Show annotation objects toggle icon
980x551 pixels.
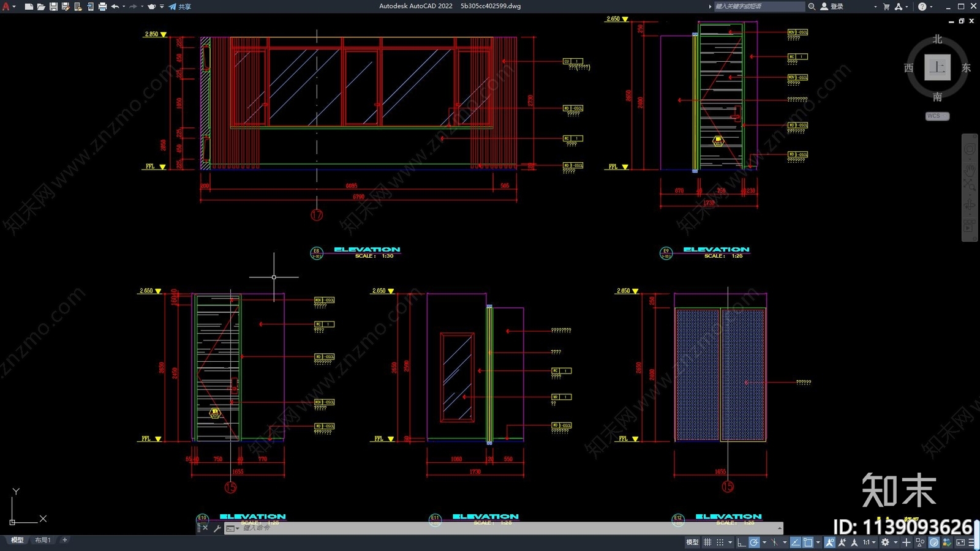click(x=830, y=542)
